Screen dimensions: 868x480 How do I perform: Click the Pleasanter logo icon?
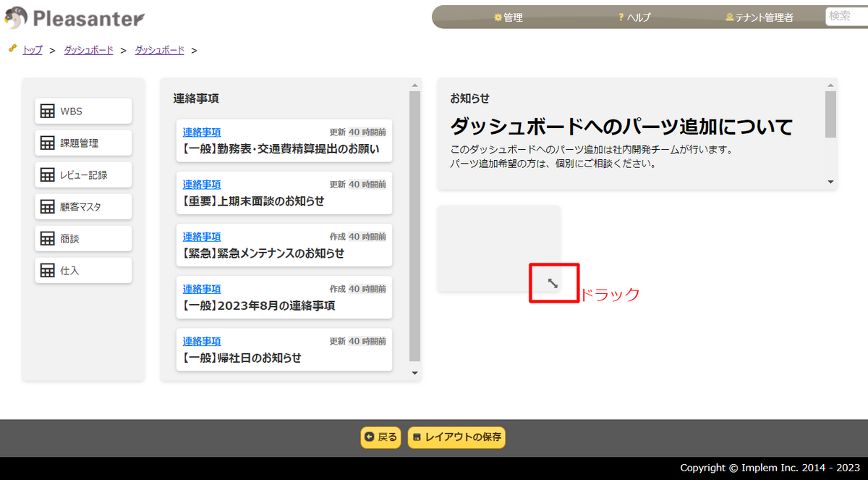(x=15, y=16)
